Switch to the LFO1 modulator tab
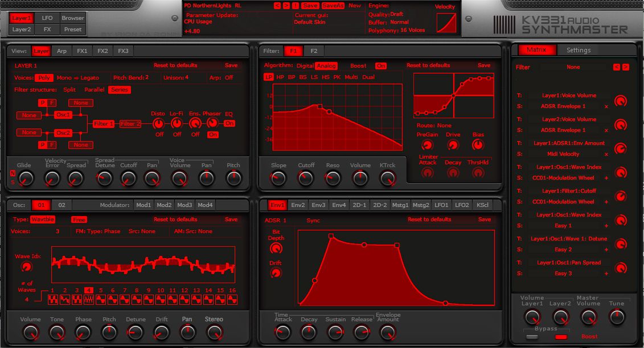The height and width of the screenshot is (348, 644). pos(441,205)
